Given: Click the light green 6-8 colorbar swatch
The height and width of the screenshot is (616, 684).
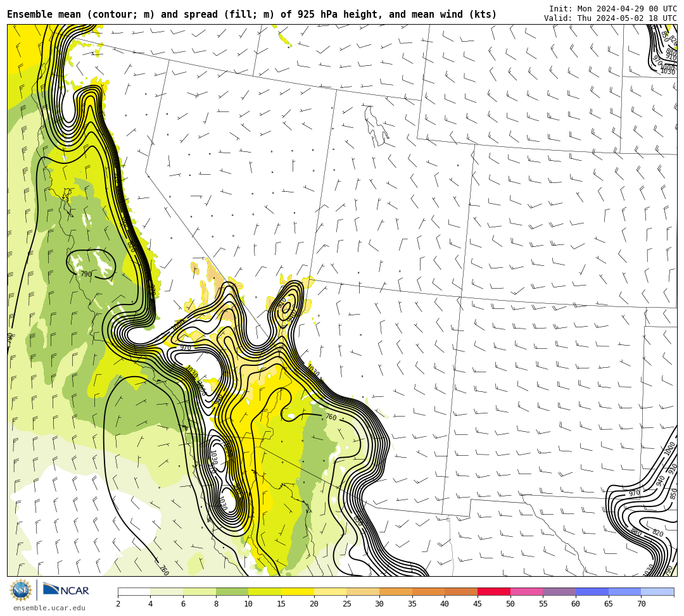Looking at the screenshot, I should pyautogui.click(x=199, y=591).
